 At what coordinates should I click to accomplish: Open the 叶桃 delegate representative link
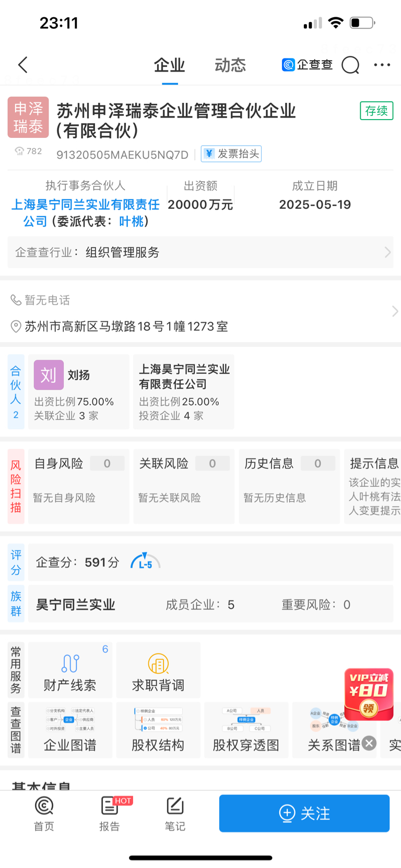tap(131, 221)
